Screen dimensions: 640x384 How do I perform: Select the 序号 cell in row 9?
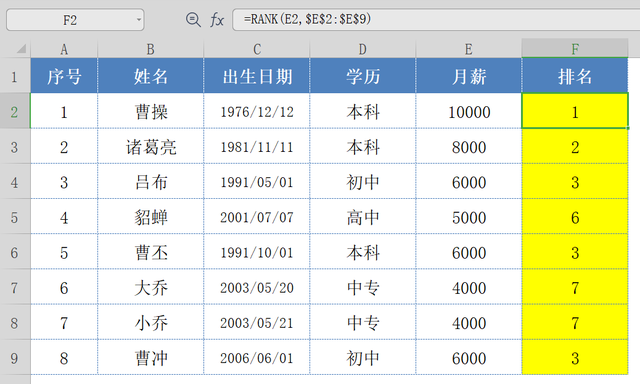coord(64,357)
